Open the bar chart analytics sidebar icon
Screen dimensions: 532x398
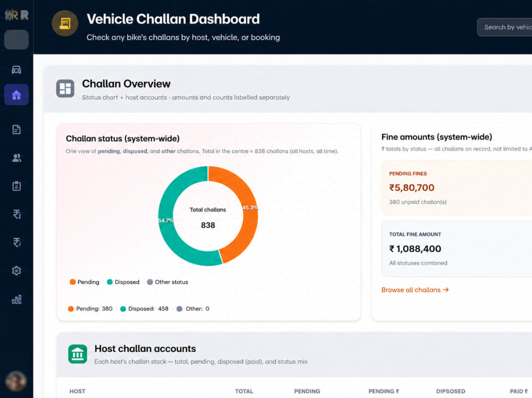(16, 299)
